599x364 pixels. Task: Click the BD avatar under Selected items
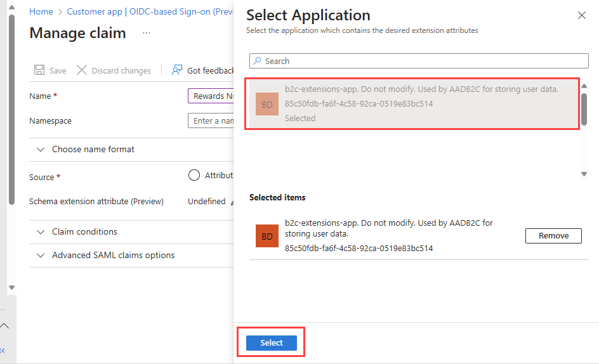(267, 236)
